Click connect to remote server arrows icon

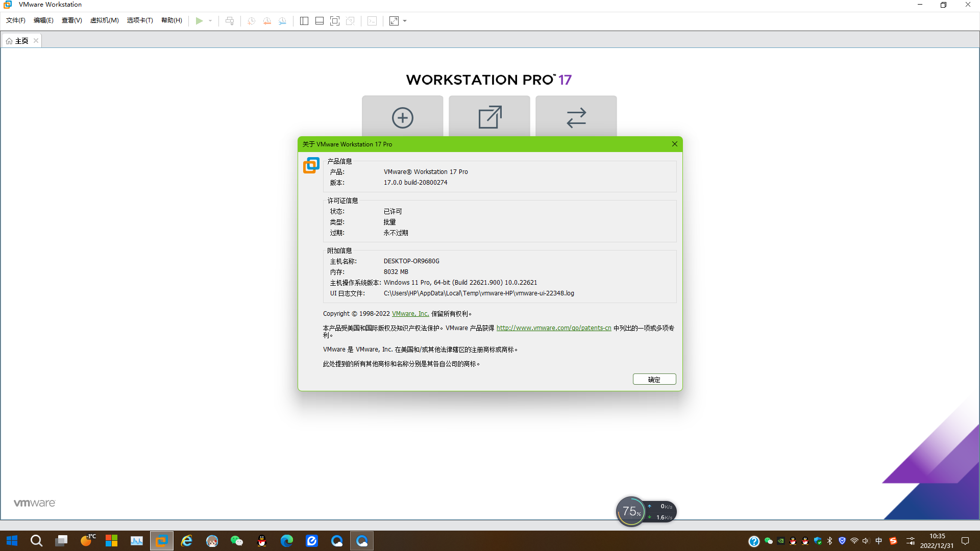tap(576, 117)
